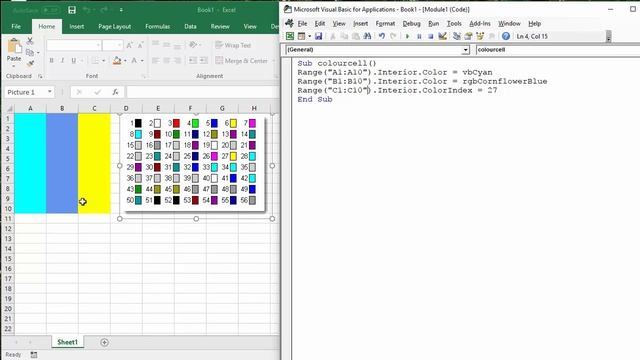This screenshot has width=640, height=360.
Task: Click the Reset stop icon in VBA
Action: (x=430, y=36)
